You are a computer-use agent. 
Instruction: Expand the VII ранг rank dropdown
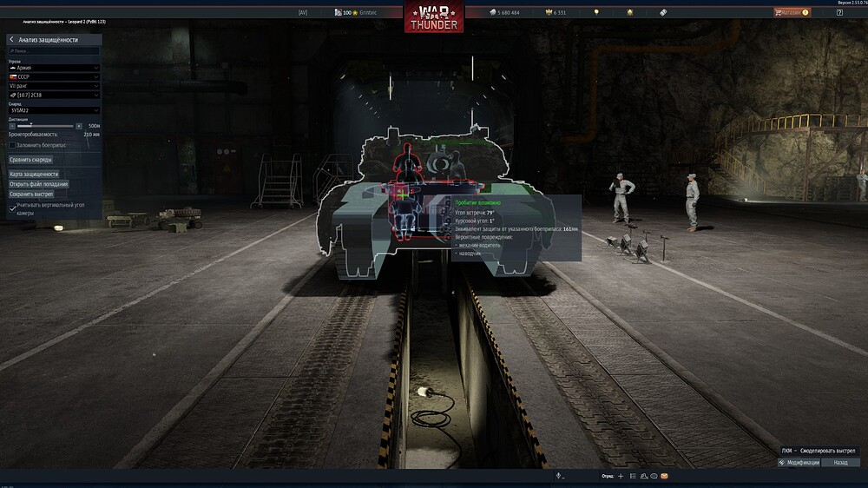[x=54, y=85]
